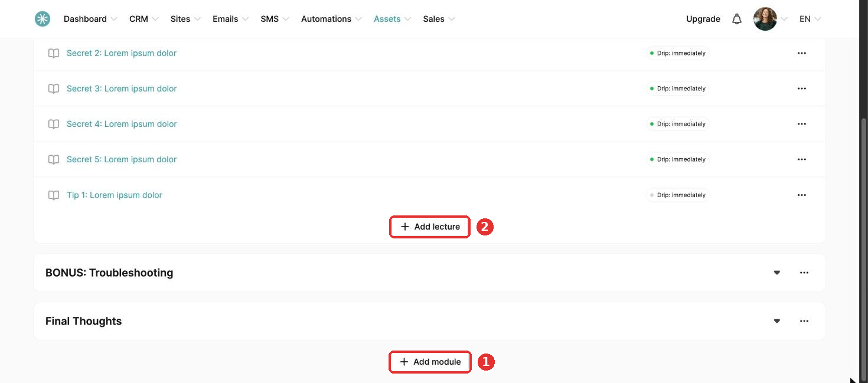
Task: Open the CRM dropdown menu
Action: point(144,19)
